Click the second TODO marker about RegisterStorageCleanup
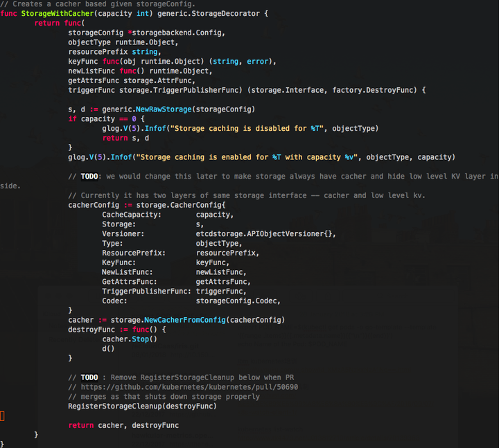This screenshot has width=499, height=448. pos(89,377)
